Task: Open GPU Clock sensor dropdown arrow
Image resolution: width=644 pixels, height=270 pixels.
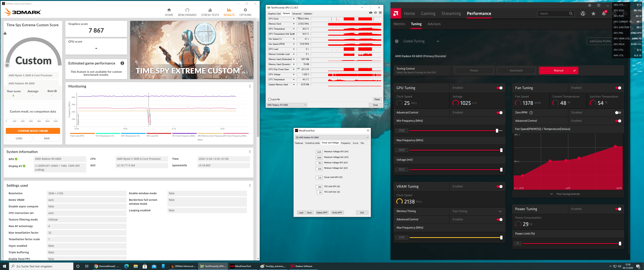Action: (x=294, y=19)
